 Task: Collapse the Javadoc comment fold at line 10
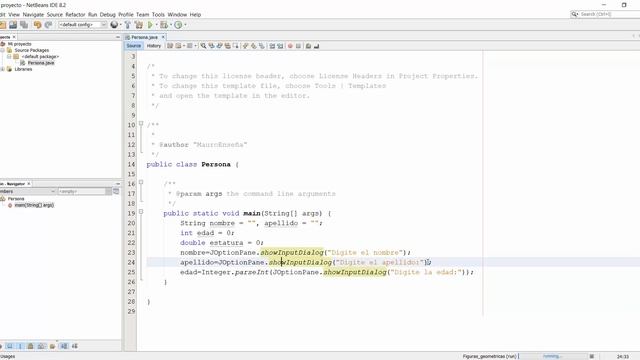point(141,123)
